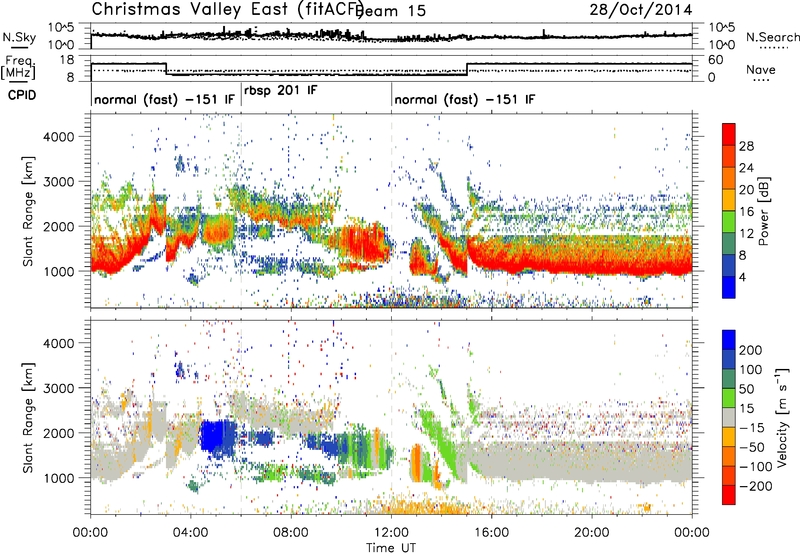Click the 'Nave' legend label
This screenshot has height=554, width=800.
[761, 70]
